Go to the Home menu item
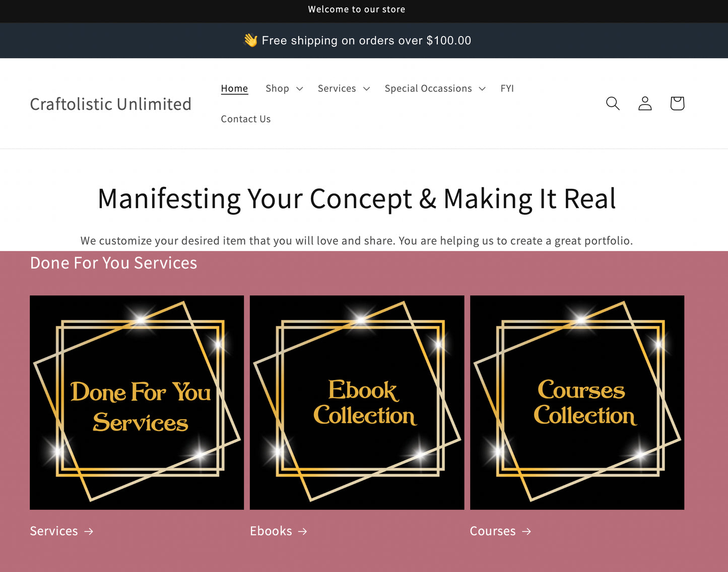Screen dimensions: 728x572 (x=234, y=89)
